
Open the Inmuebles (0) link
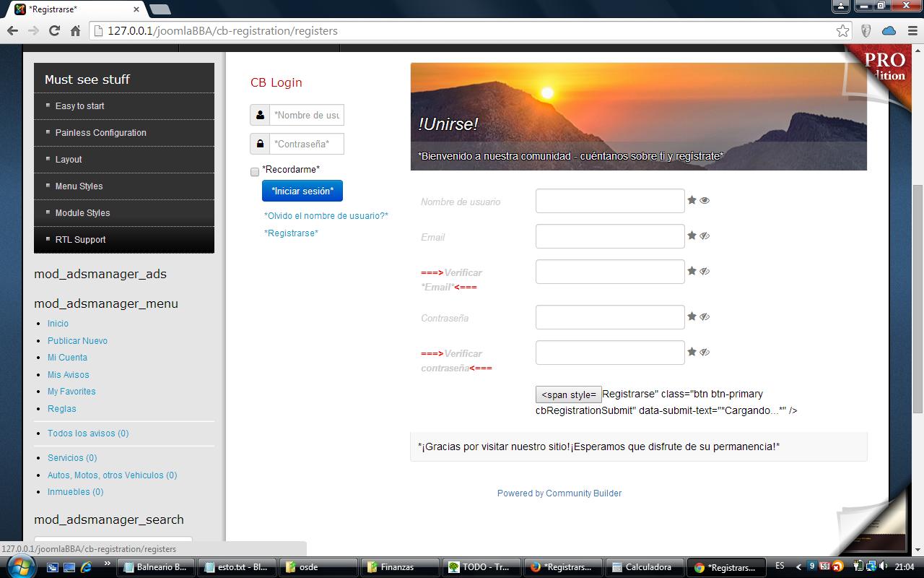point(75,492)
